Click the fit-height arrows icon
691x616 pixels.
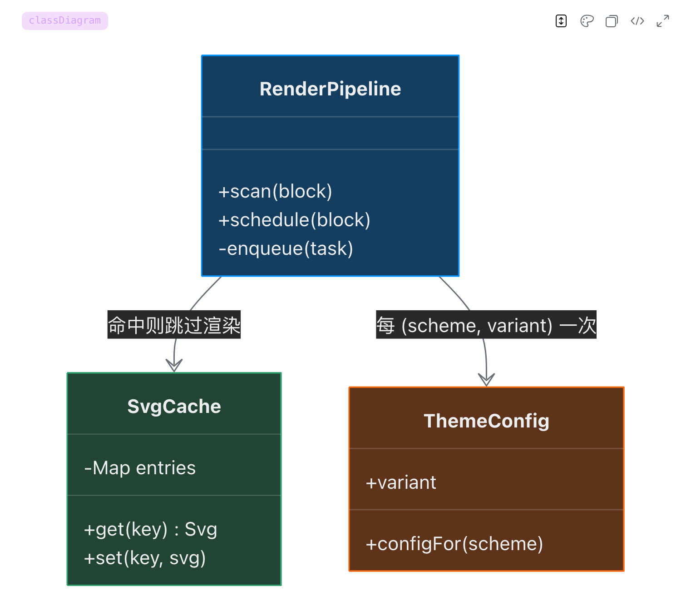click(561, 21)
